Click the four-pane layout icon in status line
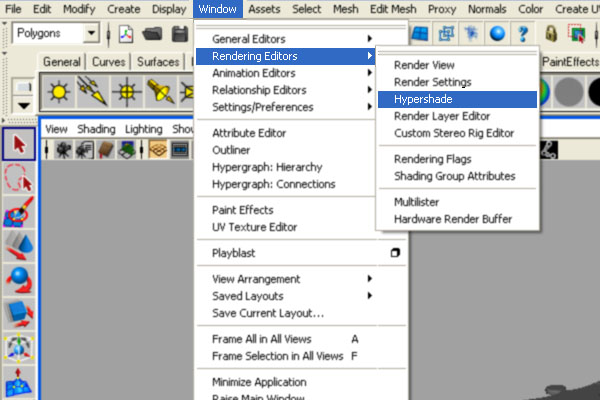600x400 pixels. 420,34
